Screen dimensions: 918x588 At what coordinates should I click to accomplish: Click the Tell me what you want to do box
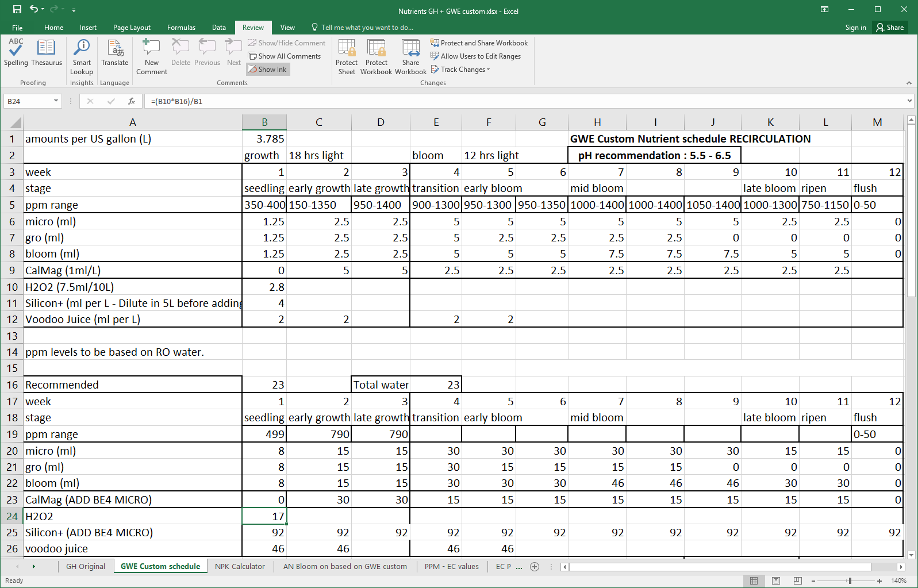coord(362,28)
